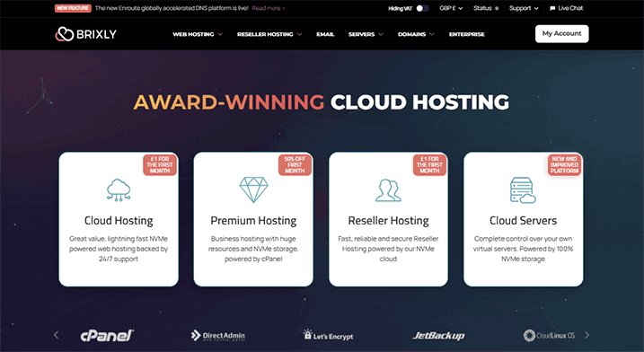Image resolution: width=644 pixels, height=352 pixels.
Task: Follow the Read more link
Action: pos(269,8)
